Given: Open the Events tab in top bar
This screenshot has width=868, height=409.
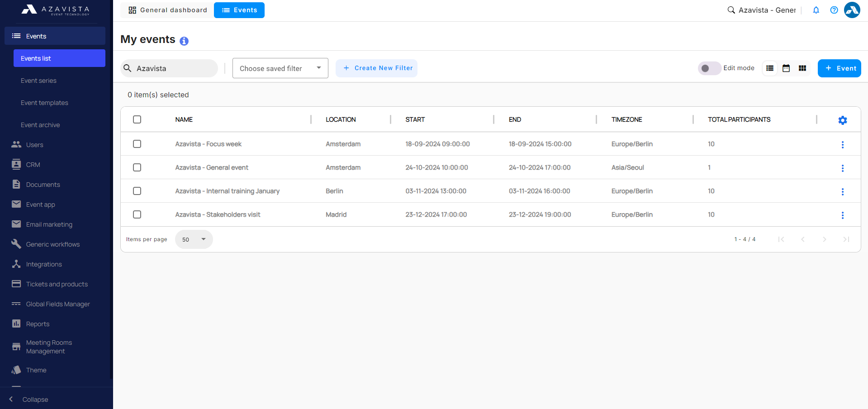Looking at the screenshot, I should pyautogui.click(x=239, y=10).
